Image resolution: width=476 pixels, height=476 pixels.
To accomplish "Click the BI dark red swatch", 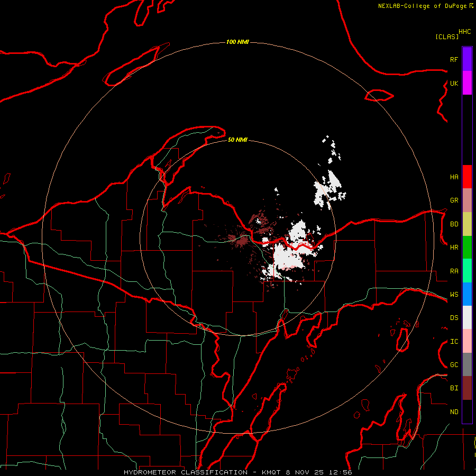I will click(x=467, y=388).
